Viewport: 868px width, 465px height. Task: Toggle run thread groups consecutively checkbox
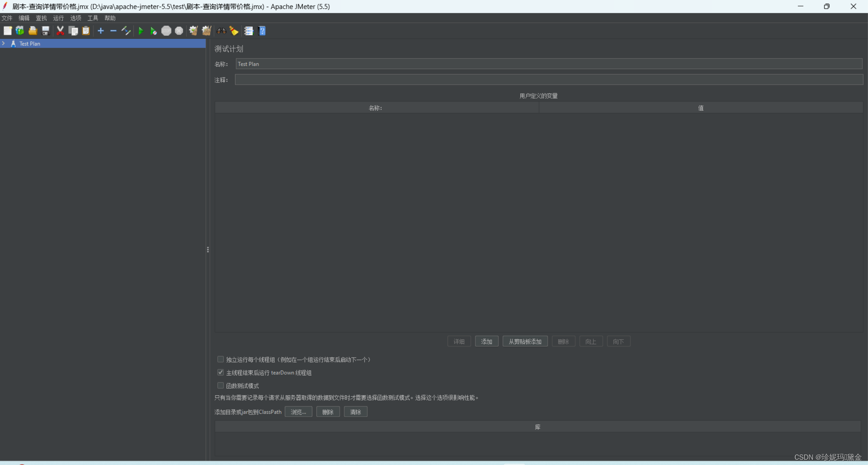click(x=220, y=359)
